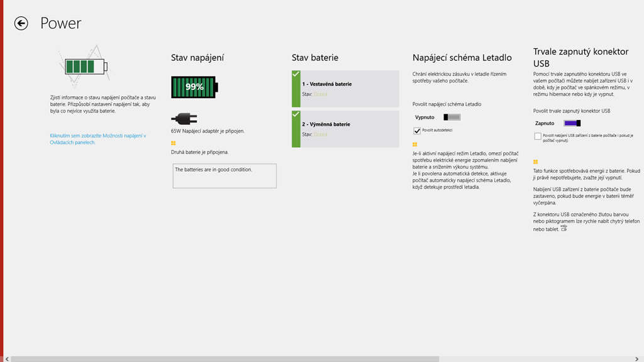644x362 pixels.
Task: Click the green checkmark on Vestavěná baterie
Action: tap(296, 75)
